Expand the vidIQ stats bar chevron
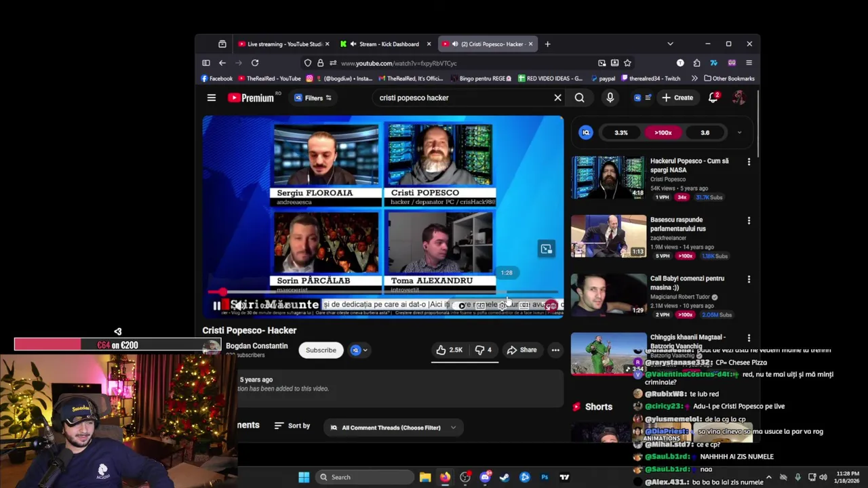 pyautogui.click(x=739, y=133)
